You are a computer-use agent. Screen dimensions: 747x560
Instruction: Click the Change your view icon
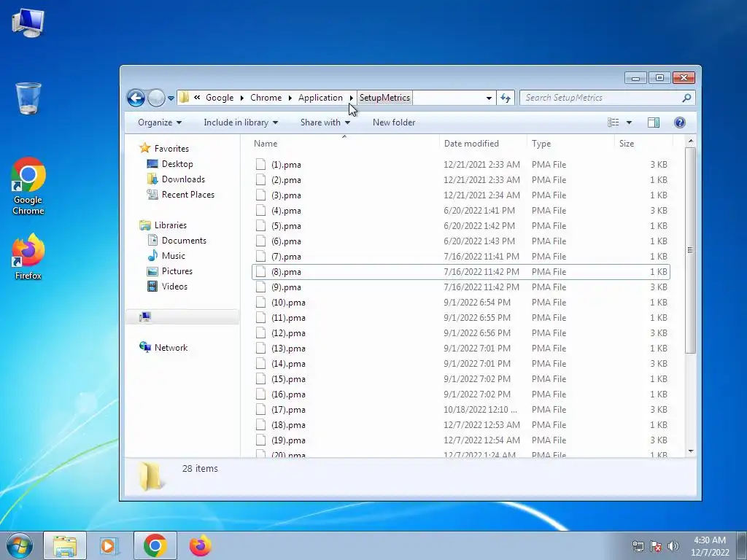pyautogui.click(x=613, y=122)
